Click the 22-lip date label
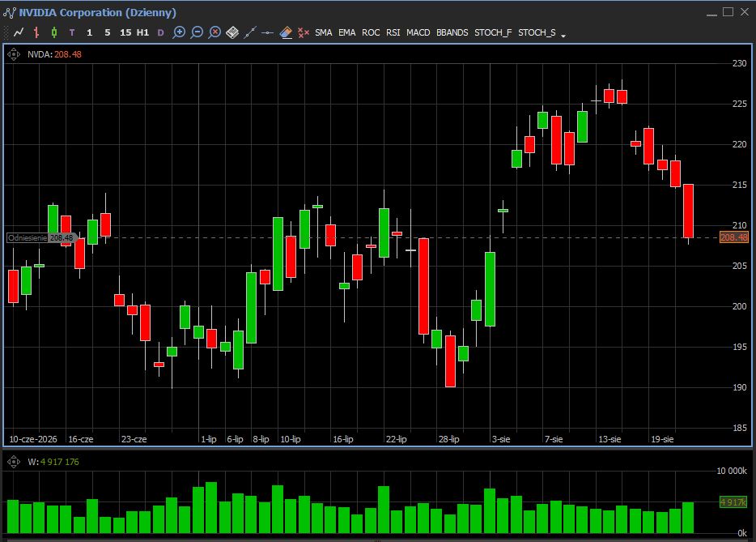 point(397,439)
